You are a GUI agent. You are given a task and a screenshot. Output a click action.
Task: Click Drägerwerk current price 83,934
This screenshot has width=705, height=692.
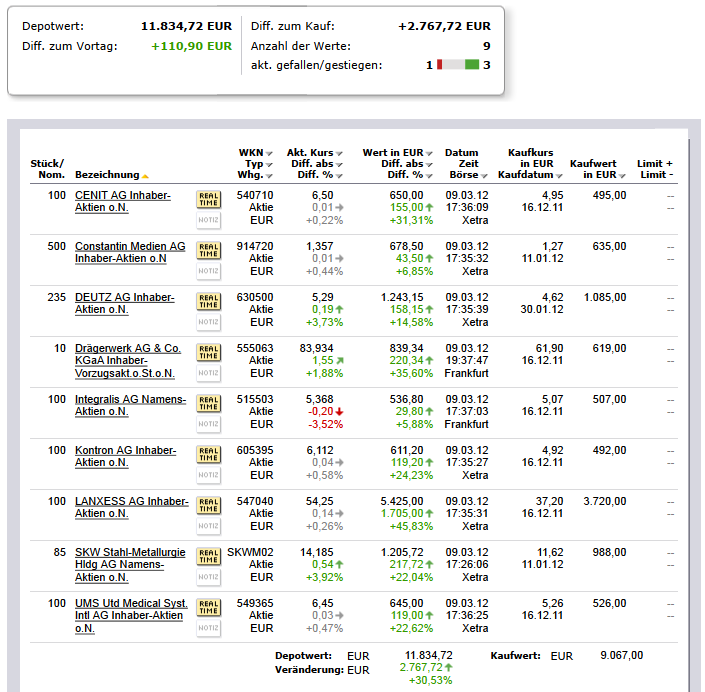pos(317,348)
